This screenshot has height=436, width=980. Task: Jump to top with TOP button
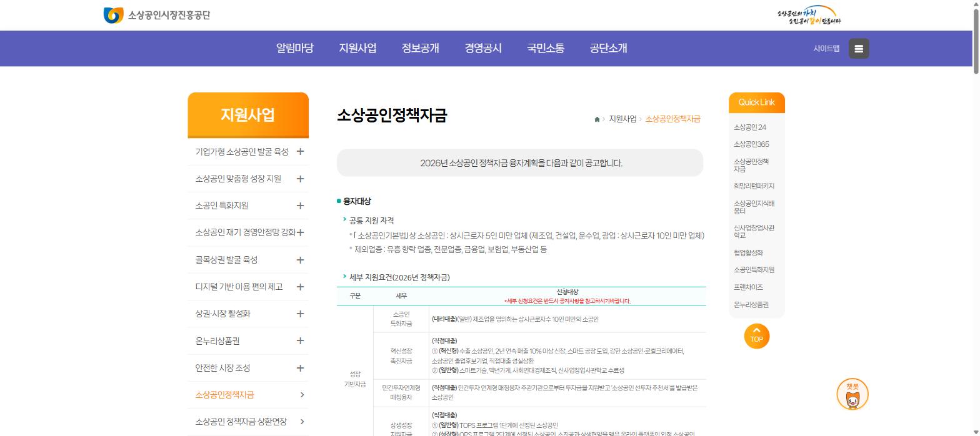(x=757, y=336)
